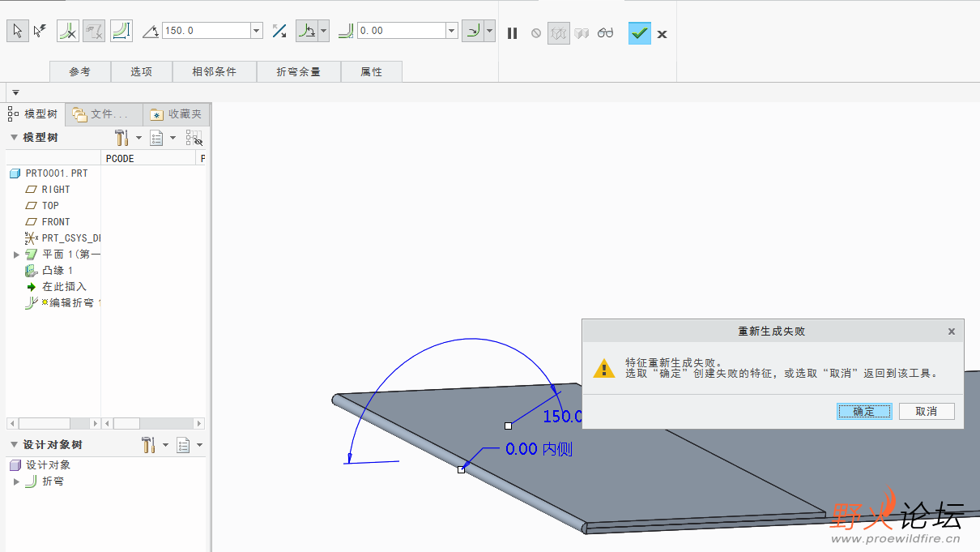The image size is (980, 552).
Task: Click the grayed-out corner removal icon
Action: [x=94, y=32]
